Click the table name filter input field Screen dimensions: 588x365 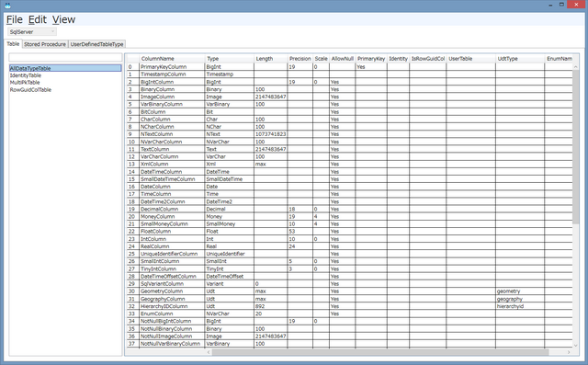pos(65,57)
